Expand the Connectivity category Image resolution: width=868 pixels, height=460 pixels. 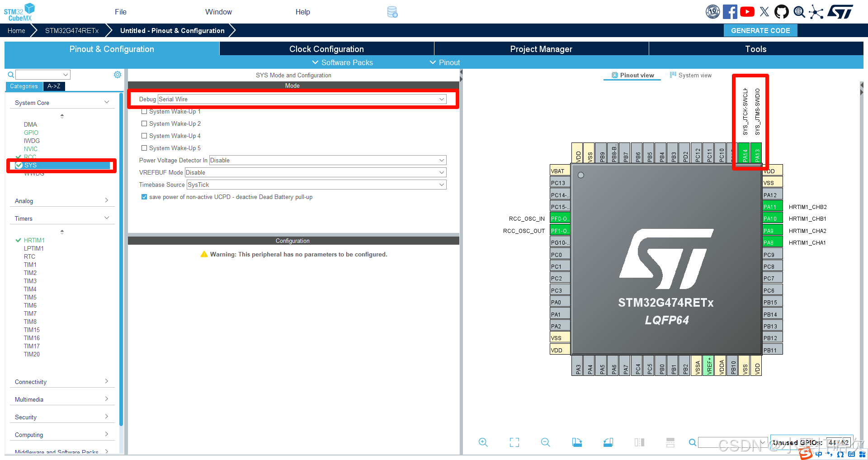click(62, 382)
